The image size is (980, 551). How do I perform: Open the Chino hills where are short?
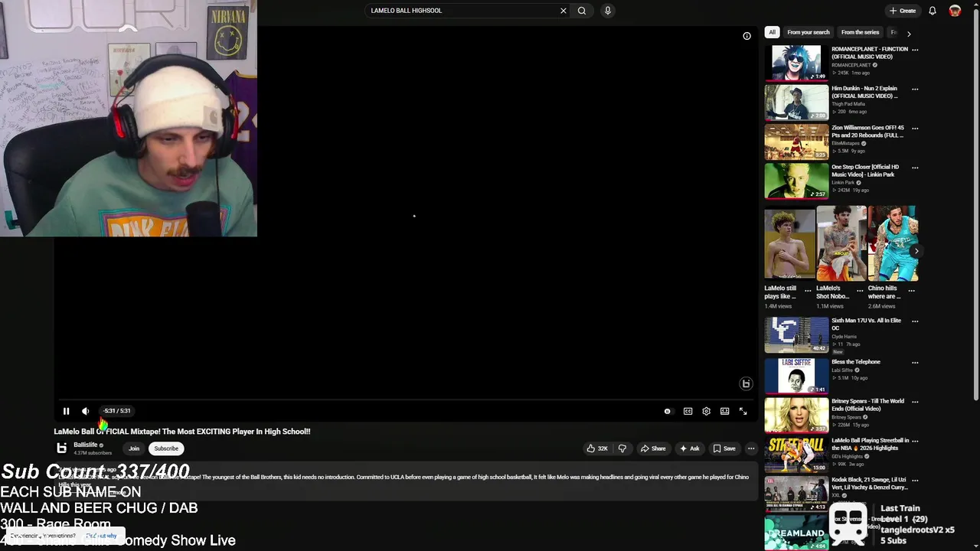click(893, 243)
